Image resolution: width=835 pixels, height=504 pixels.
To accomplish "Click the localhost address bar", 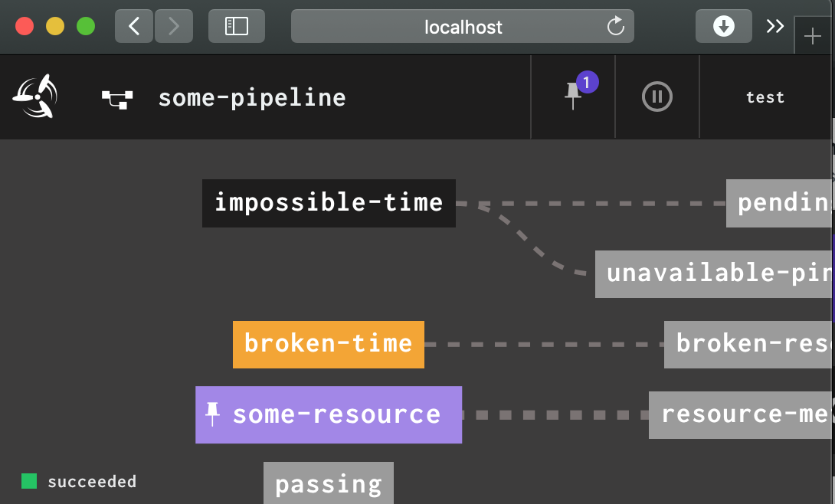I will coord(463,26).
